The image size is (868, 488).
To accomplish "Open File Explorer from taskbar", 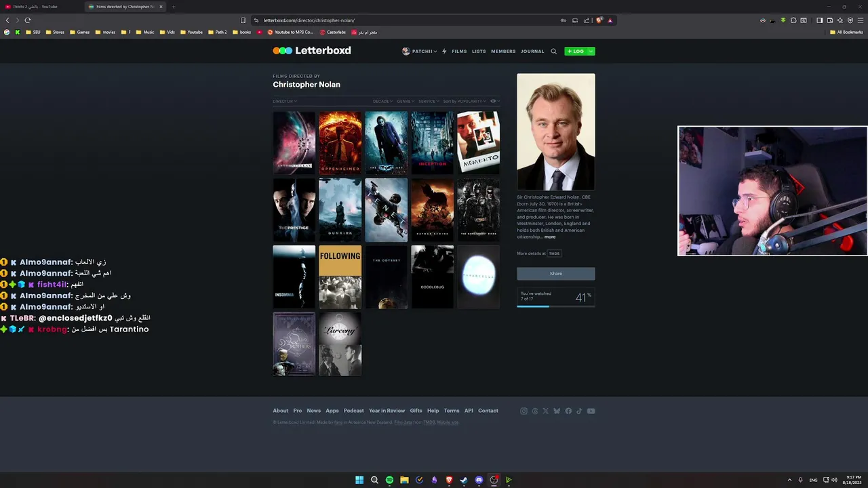I will 404,480.
